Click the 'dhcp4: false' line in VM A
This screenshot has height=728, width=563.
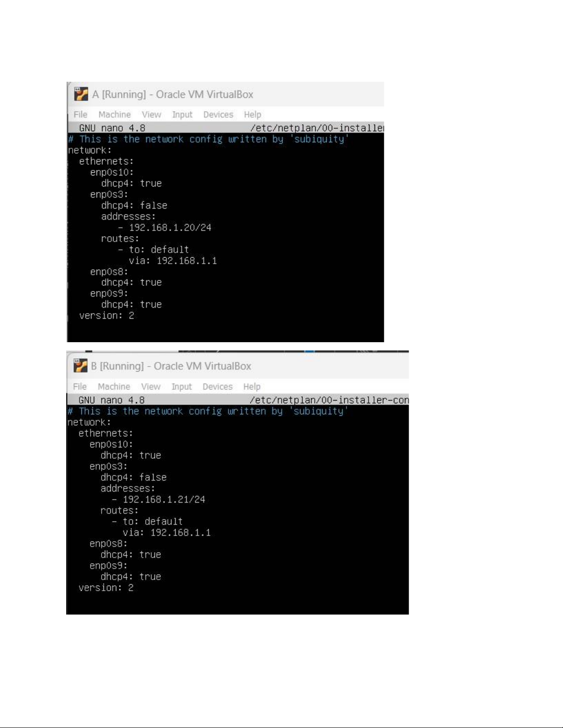point(134,205)
